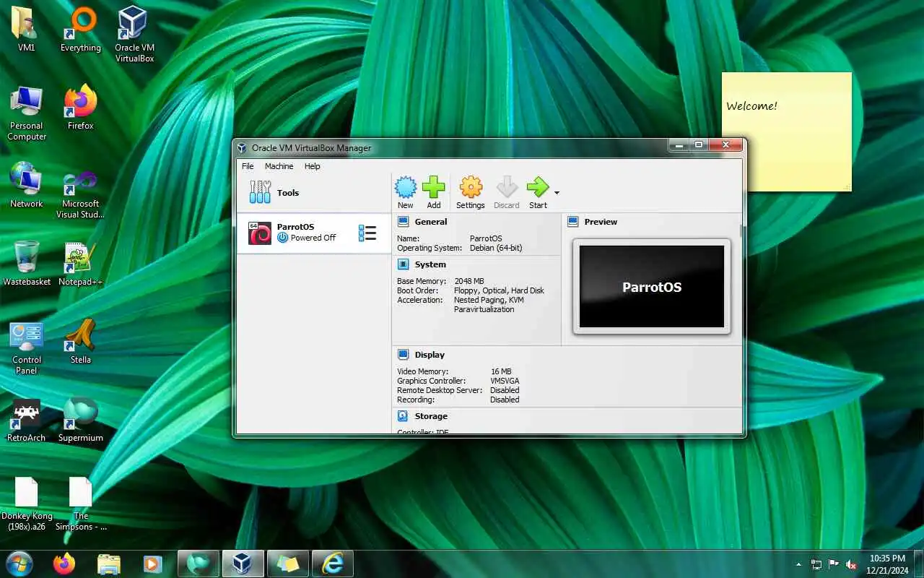The width and height of the screenshot is (924, 578).
Task: Select the Network desktop icon
Action: tap(27, 185)
